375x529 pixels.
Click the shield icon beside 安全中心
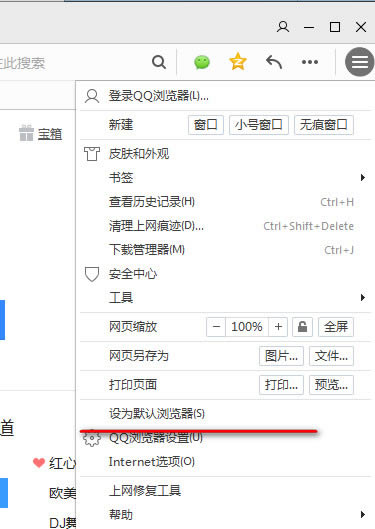(92, 274)
